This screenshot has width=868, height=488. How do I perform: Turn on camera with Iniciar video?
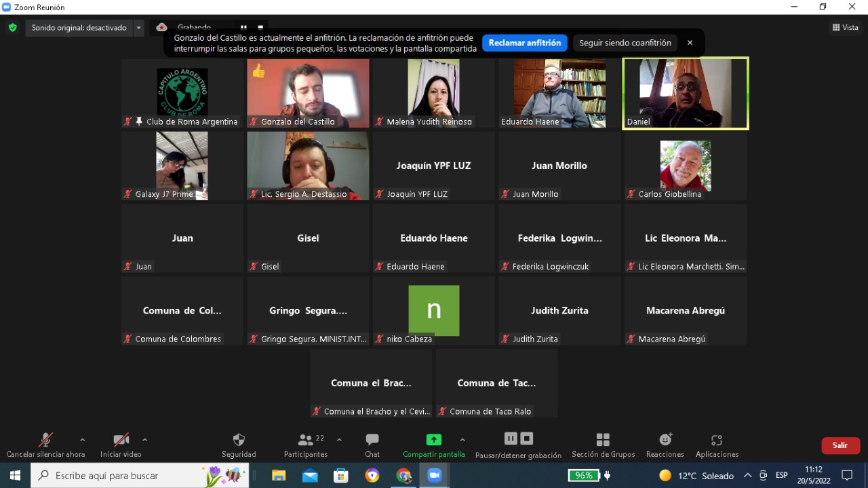pos(121,440)
